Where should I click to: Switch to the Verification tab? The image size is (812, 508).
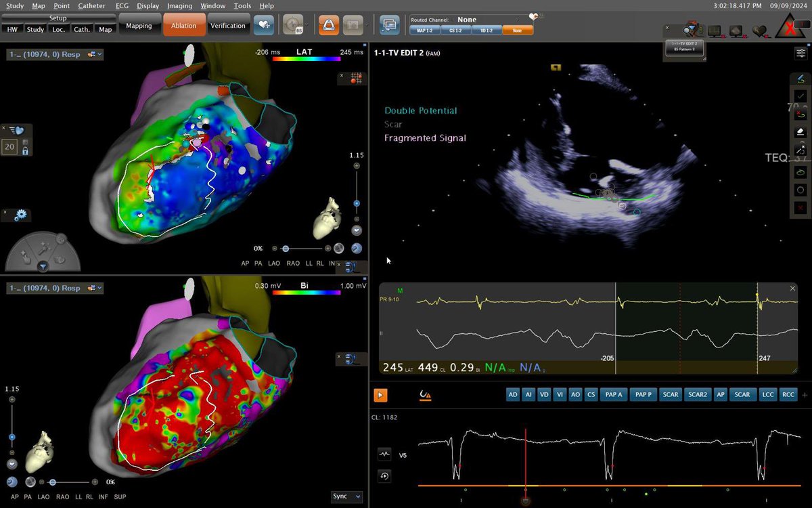pos(228,26)
